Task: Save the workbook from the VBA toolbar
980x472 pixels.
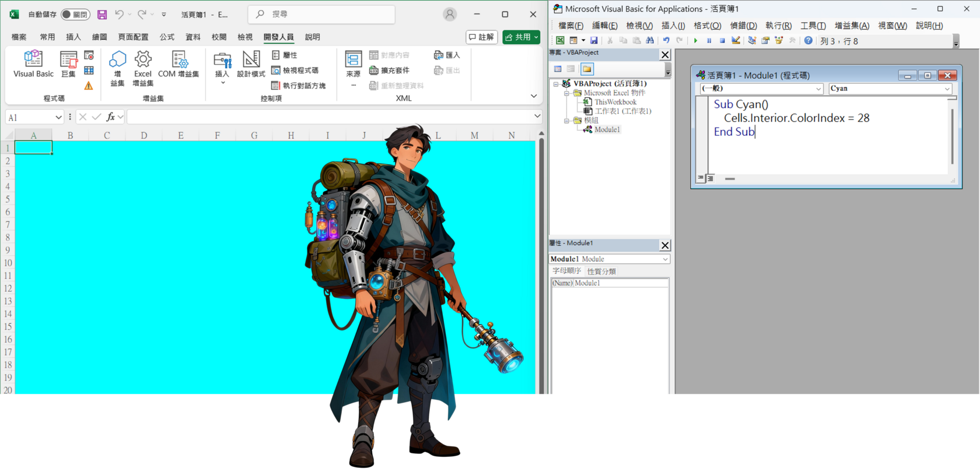Action: point(594,41)
